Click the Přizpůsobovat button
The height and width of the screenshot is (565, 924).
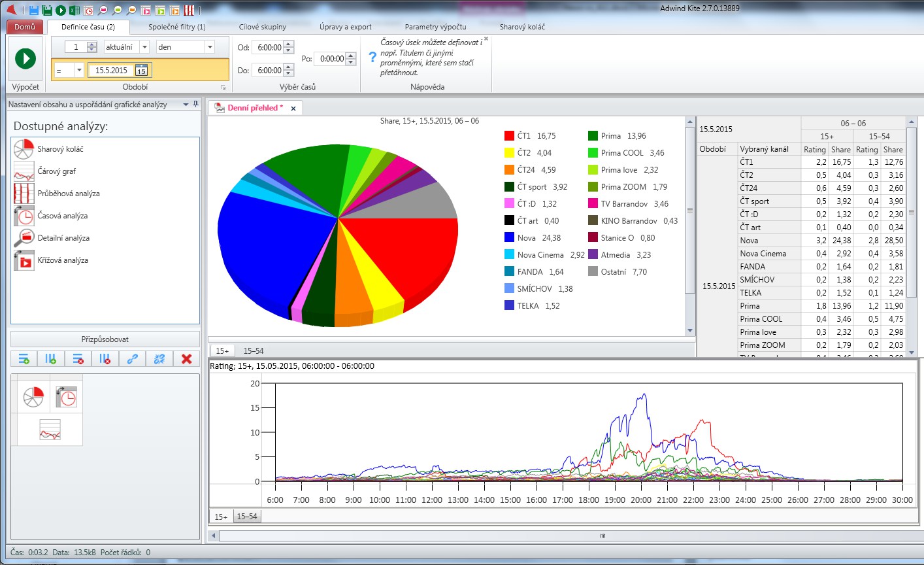(x=105, y=339)
